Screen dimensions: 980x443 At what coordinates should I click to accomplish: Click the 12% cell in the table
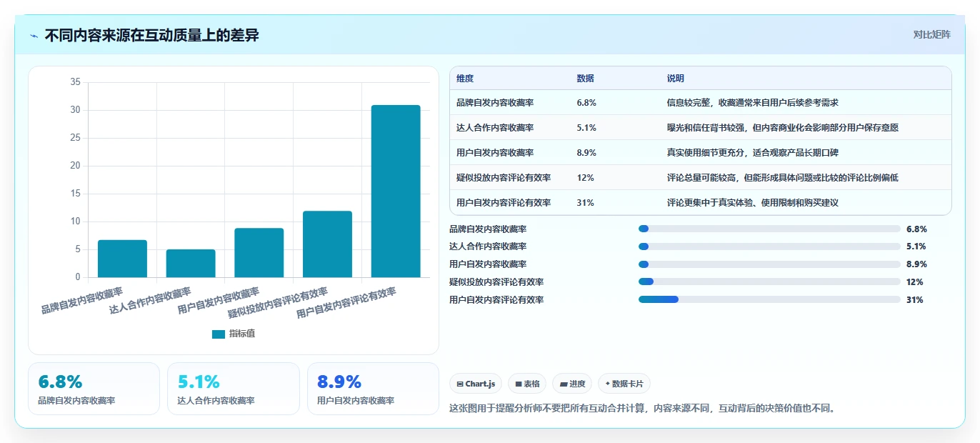click(x=585, y=178)
